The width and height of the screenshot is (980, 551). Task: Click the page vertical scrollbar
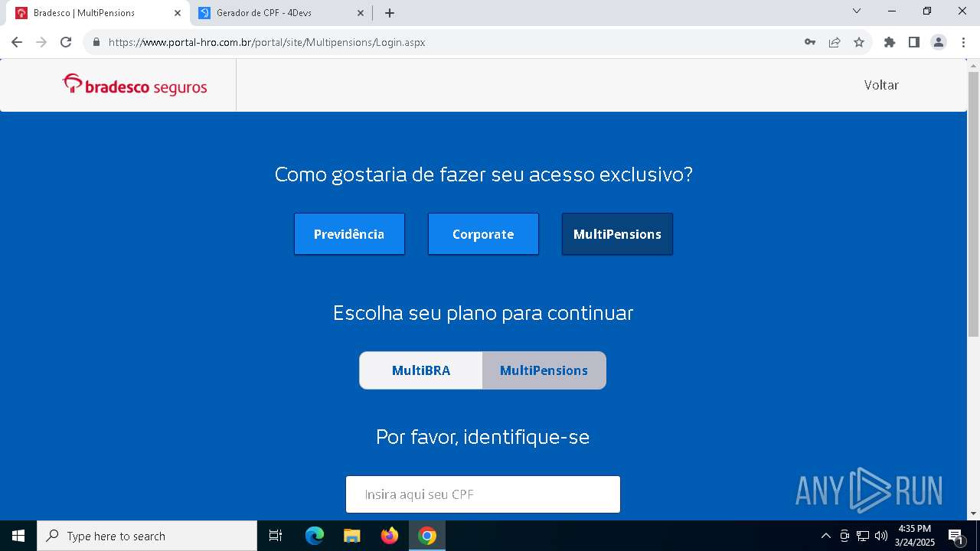coord(974,203)
